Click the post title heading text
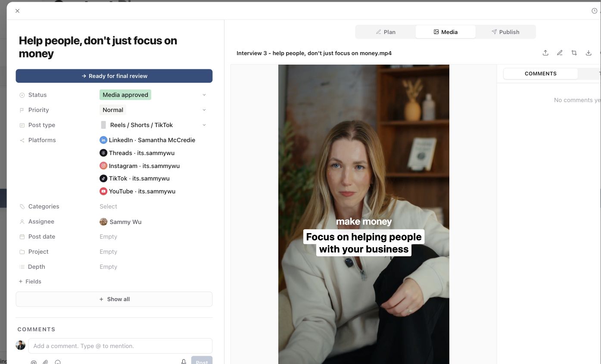Viewport: 601px width, 364px height. coord(98,47)
